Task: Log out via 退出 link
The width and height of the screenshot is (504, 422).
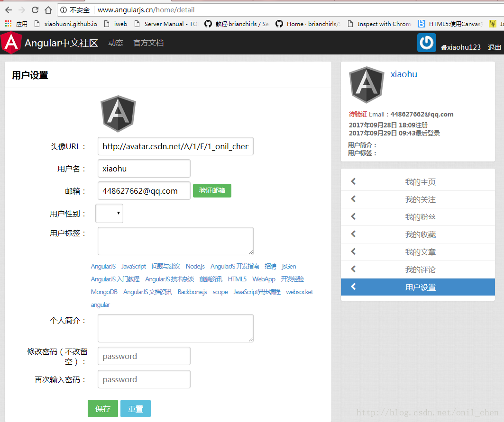Action: 495,47
